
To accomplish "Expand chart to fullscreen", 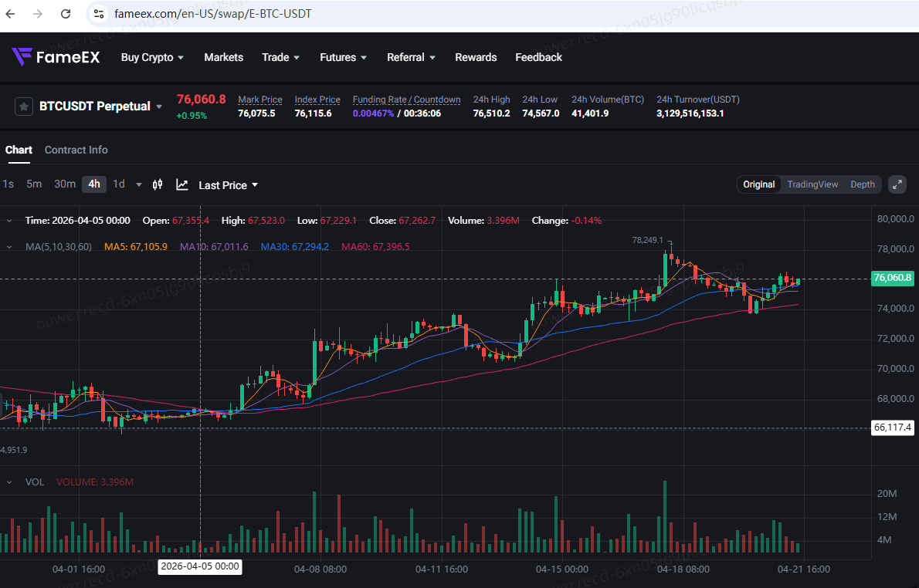I will point(897,184).
